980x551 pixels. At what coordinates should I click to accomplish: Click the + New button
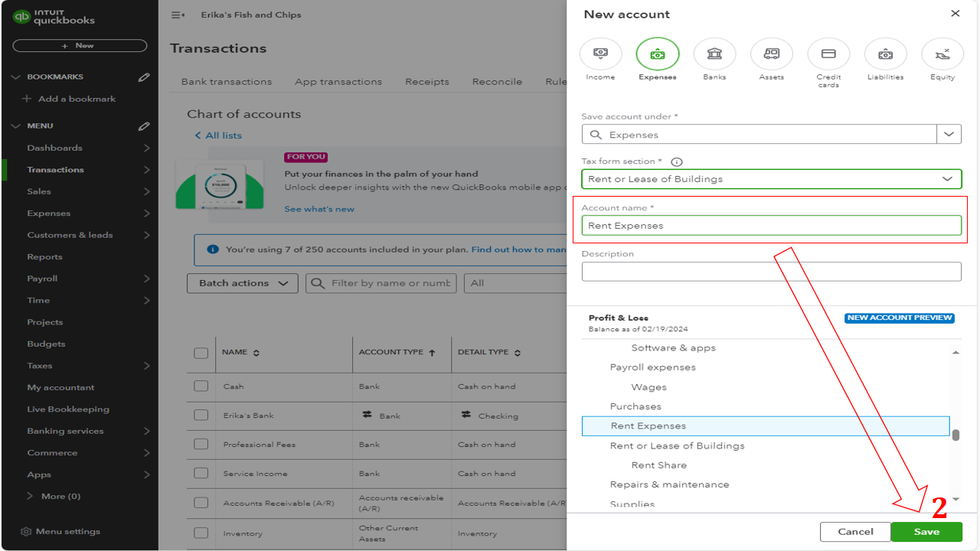click(80, 46)
